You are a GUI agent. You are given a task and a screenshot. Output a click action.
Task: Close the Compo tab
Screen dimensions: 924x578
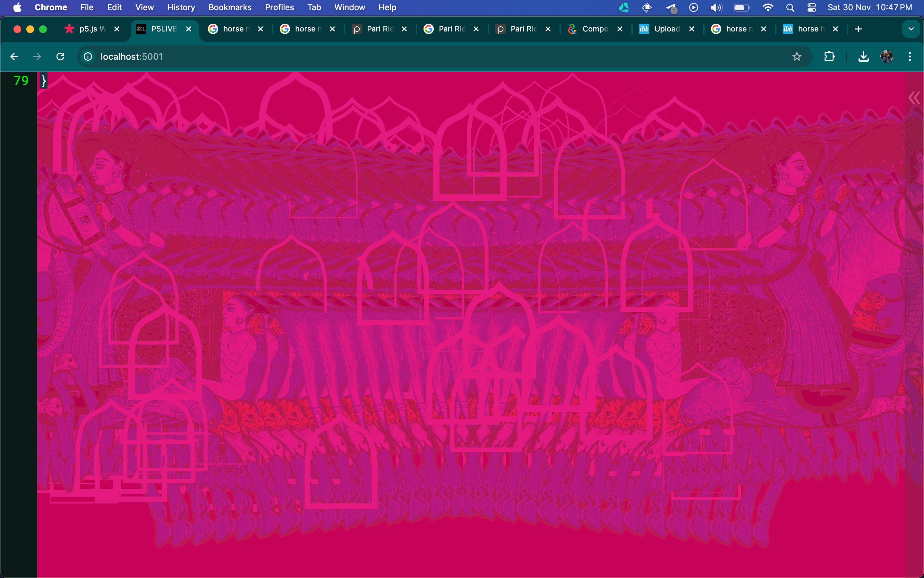pos(620,29)
